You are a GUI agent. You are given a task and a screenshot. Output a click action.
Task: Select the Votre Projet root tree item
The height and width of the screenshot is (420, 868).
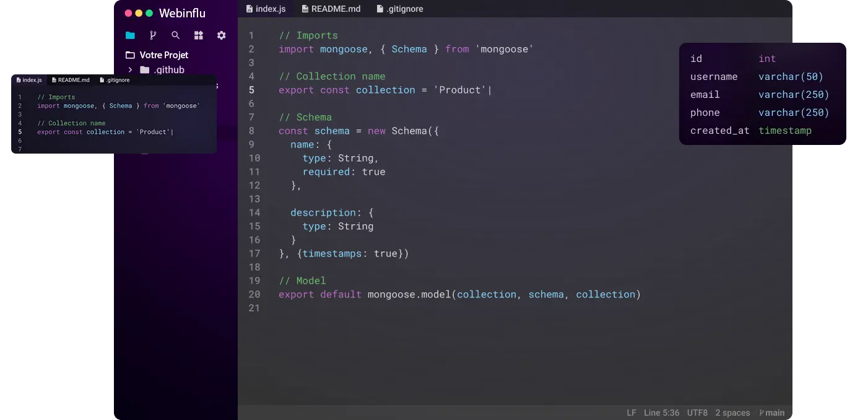tap(163, 55)
